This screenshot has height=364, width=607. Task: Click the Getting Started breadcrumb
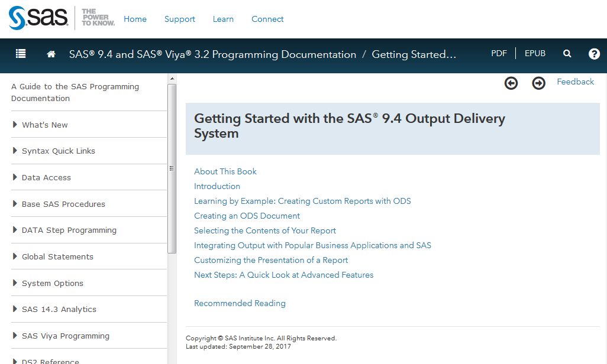[414, 54]
